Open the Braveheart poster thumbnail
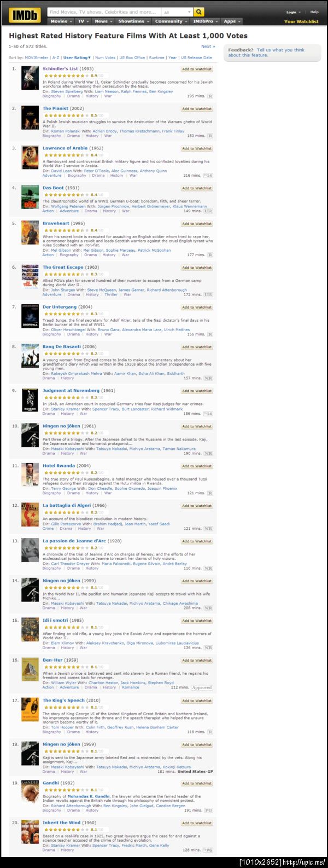The image size is (328, 868). [30, 233]
